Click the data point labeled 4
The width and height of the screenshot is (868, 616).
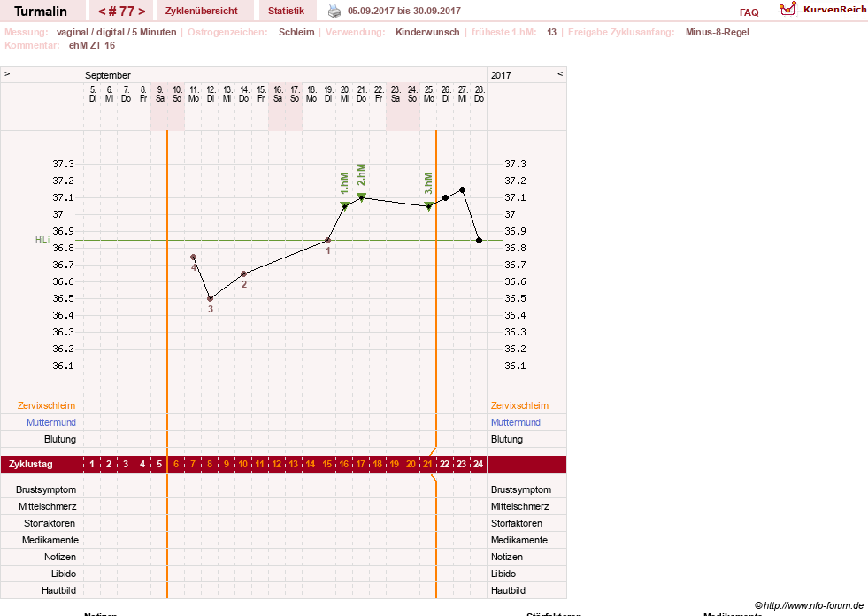193,257
